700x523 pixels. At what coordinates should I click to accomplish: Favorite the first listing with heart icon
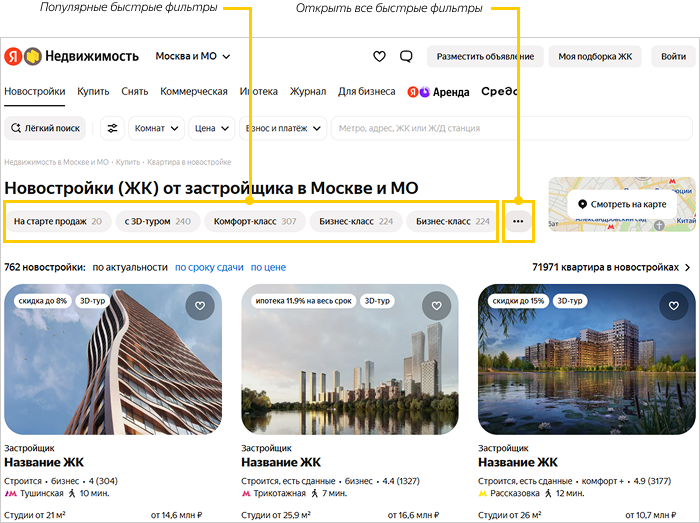point(200,306)
